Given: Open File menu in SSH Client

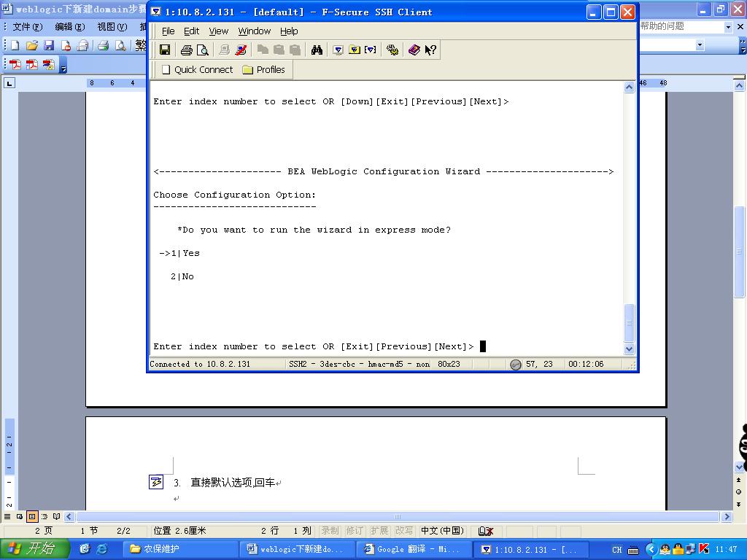Looking at the screenshot, I should point(169,31).
